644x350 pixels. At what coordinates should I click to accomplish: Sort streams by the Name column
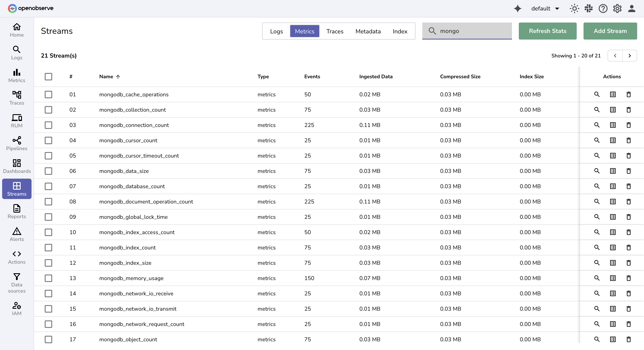click(109, 77)
